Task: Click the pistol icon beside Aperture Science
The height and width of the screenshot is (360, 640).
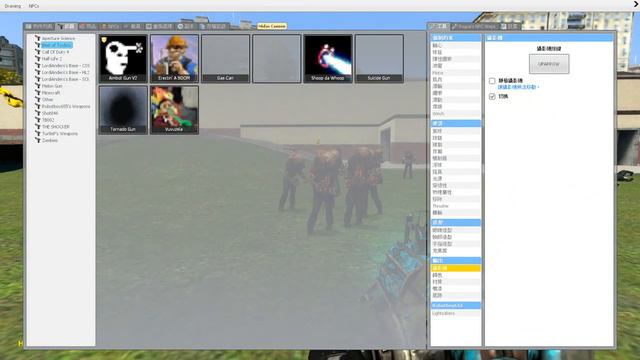Action: point(38,38)
